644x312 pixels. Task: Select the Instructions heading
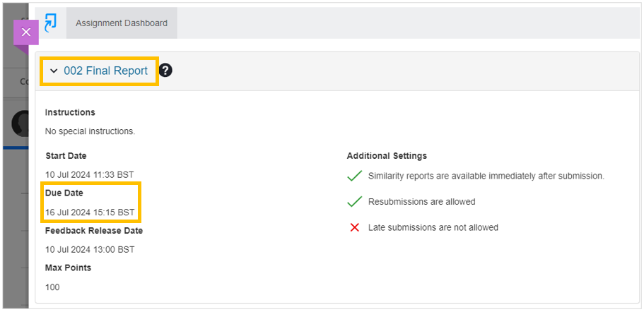click(x=70, y=112)
